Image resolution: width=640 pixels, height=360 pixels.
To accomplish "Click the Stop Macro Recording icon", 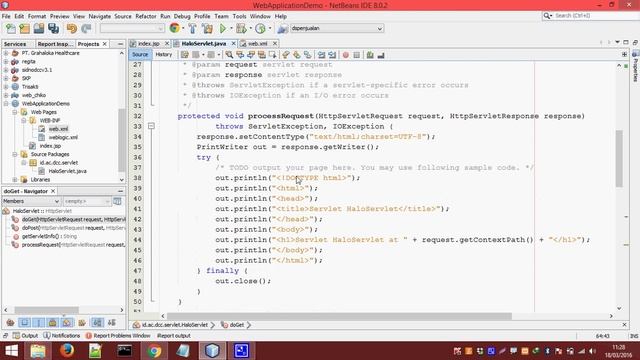I will click(356, 55).
